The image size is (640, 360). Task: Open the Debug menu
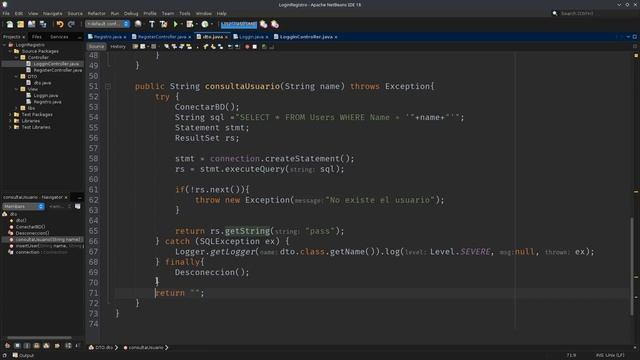pos(131,13)
